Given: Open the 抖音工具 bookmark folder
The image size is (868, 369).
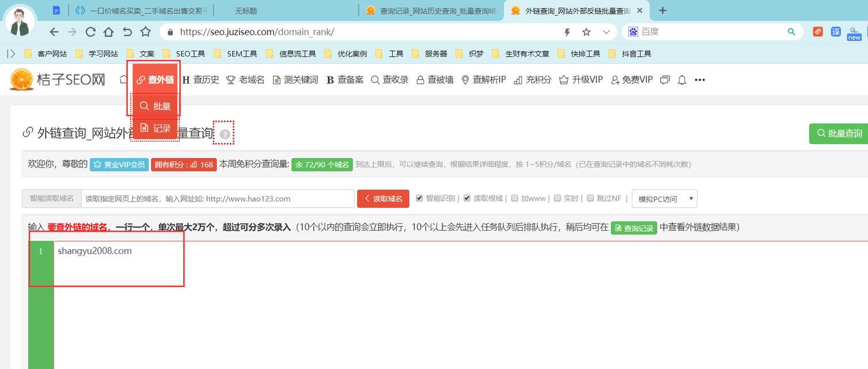Looking at the screenshot, I should 630,54.
